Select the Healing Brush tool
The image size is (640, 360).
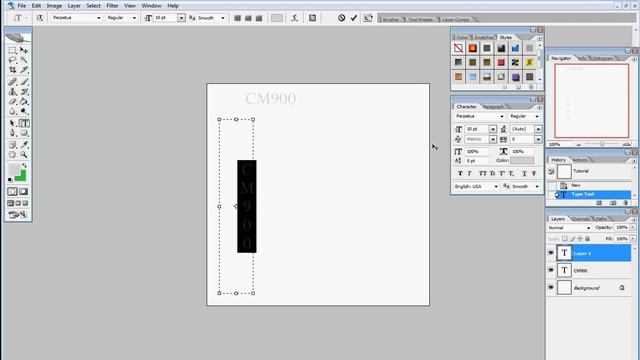coord(12,82)
